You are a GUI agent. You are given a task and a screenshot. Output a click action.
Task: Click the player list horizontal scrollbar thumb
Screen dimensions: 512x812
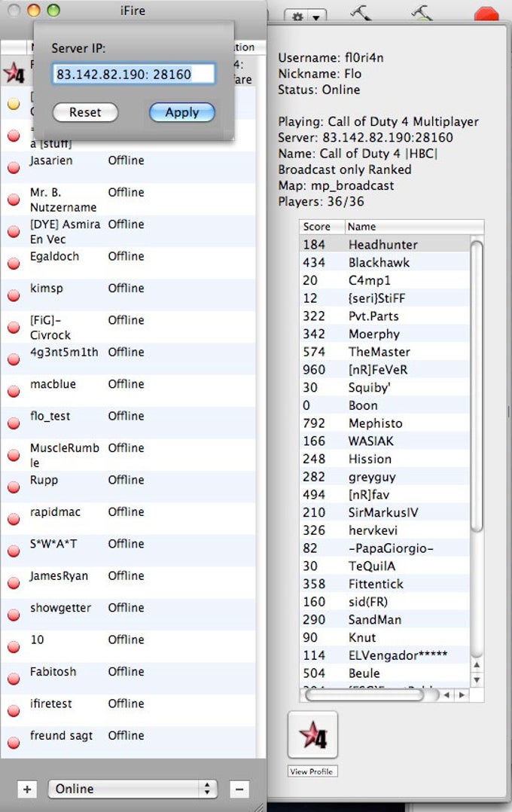click(x=365, y=695)
